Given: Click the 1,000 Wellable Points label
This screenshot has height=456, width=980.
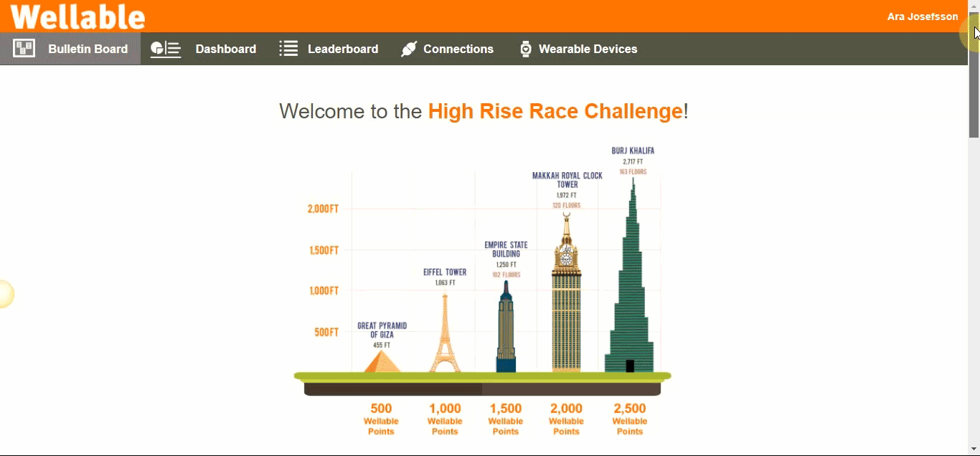Looking at the screenshot, I should pyautogui.click(x=445, y=419).
